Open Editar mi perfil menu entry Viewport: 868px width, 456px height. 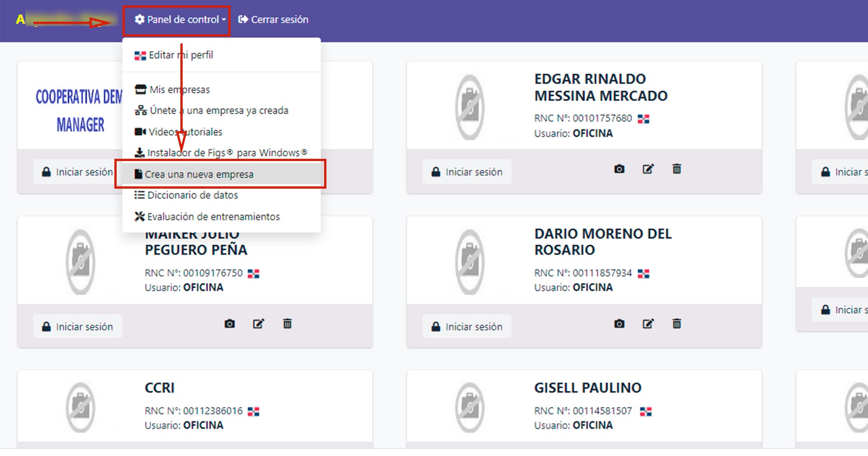(x=181, y=55)
